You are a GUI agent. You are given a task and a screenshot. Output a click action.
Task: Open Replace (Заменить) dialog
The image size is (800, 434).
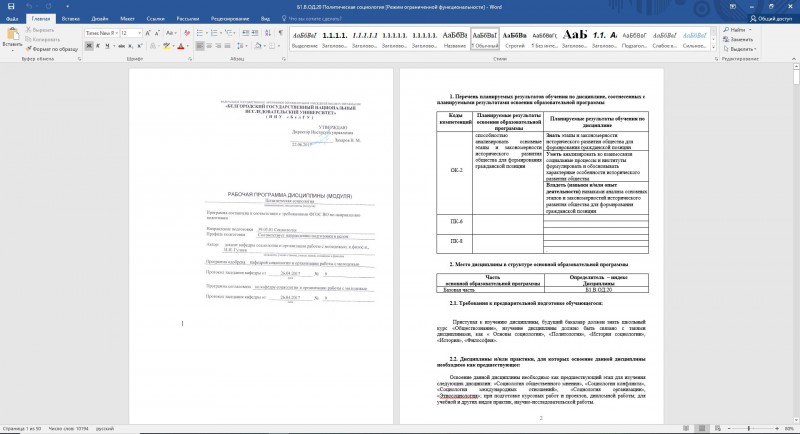(738, 39)
